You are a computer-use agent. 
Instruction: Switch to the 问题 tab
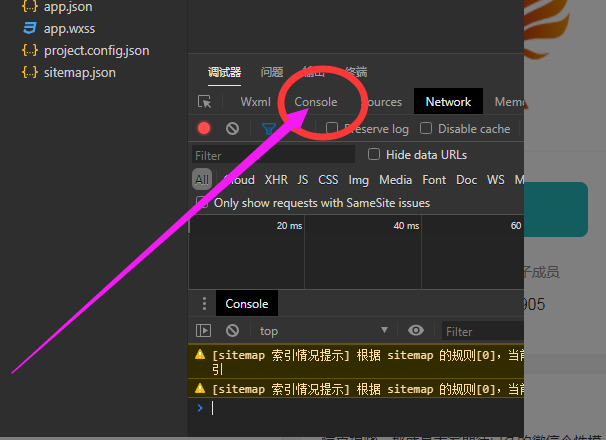click(272, 72)
